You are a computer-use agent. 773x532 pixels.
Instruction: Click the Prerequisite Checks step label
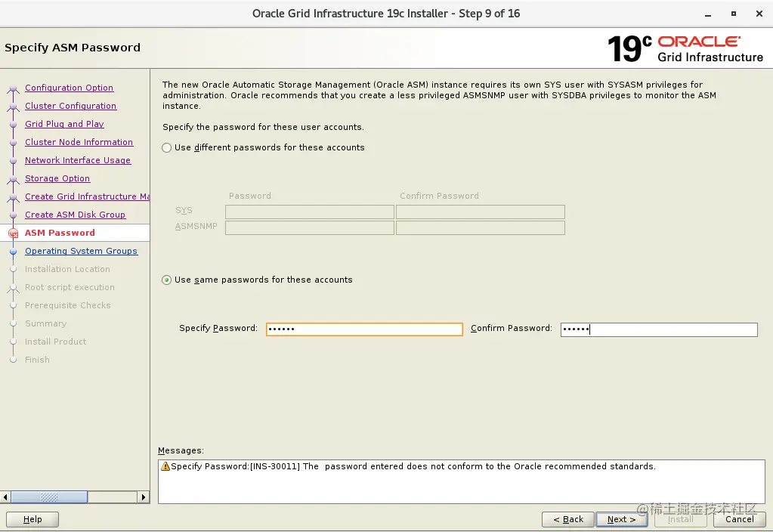pos(67,306)
